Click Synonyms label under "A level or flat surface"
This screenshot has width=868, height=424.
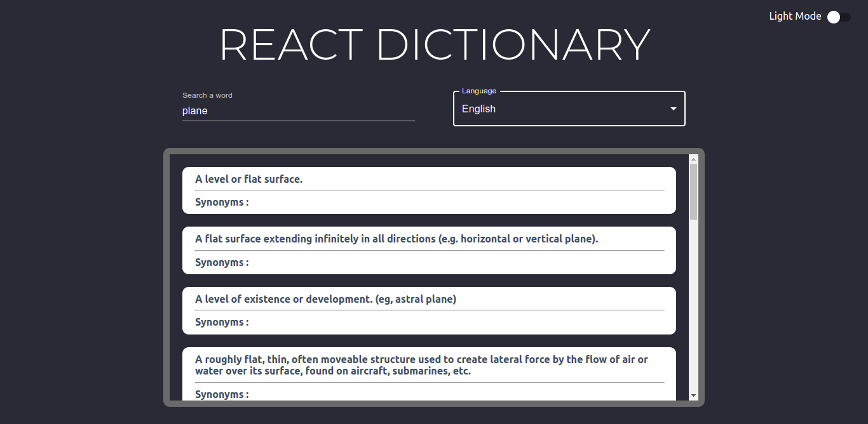(x=222, y=202)
